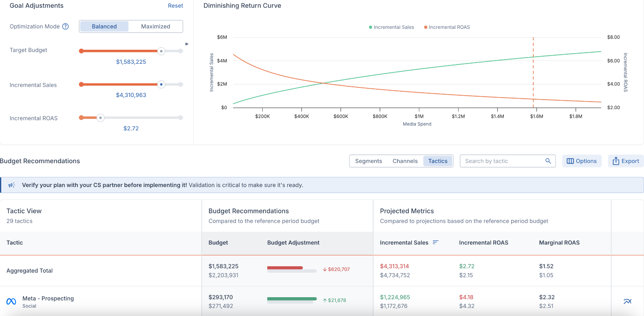Click the Meta logo next to Meta - Prospecting

pyautogui.click(x=11, y=301)
